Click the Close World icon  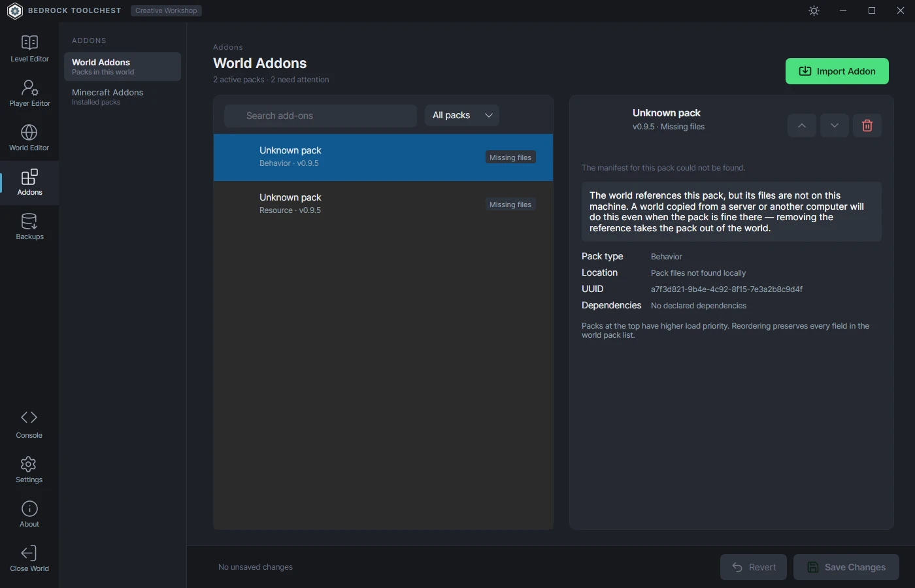tap(29, 553)
